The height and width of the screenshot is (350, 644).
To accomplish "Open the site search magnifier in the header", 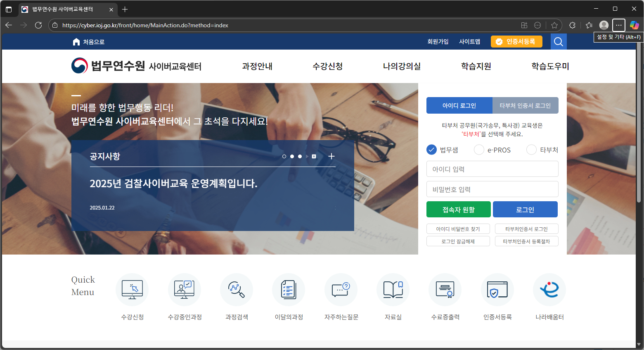I will click(558, 41).
